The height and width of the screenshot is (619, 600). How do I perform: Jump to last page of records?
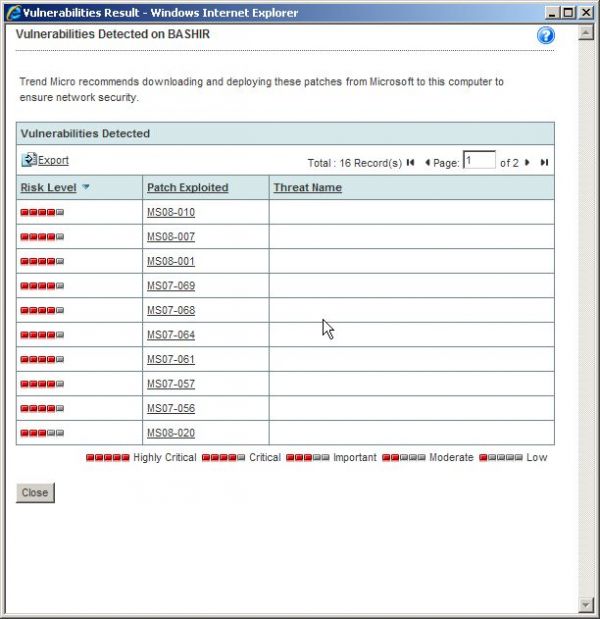tap(544, 162)
